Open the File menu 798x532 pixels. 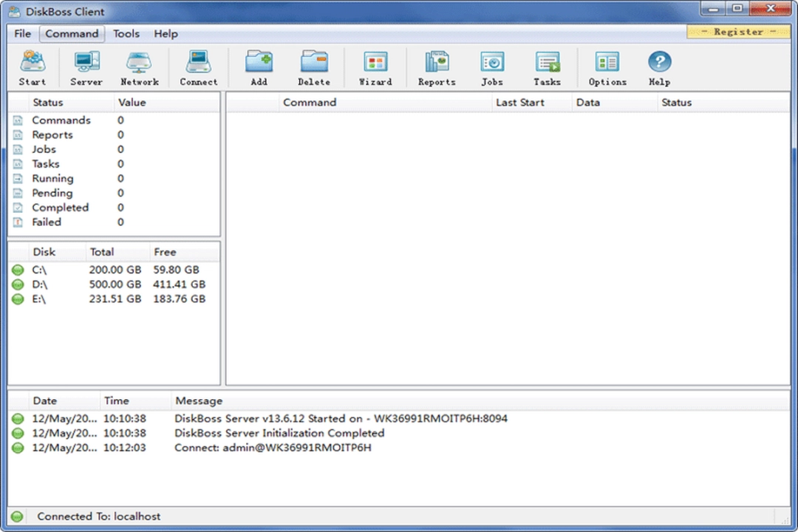click(22, 33)
